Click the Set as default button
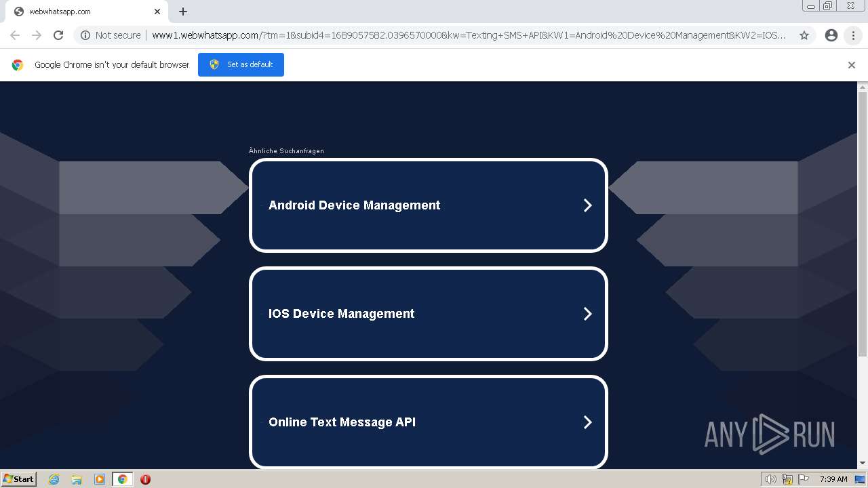Viewport: 868px width, 488px height. [x=241, y=64]
